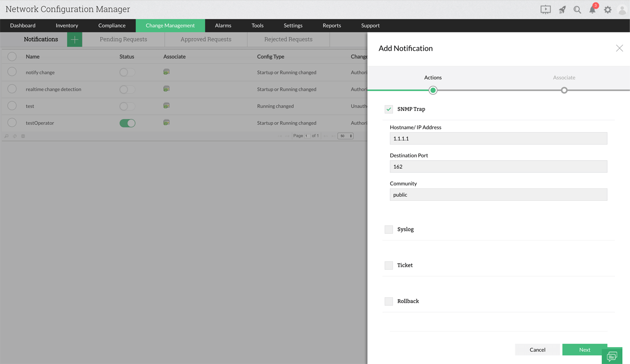
Task: Open the global search magnifier icon
Action: pyautogui.click(x=577, y=9)
